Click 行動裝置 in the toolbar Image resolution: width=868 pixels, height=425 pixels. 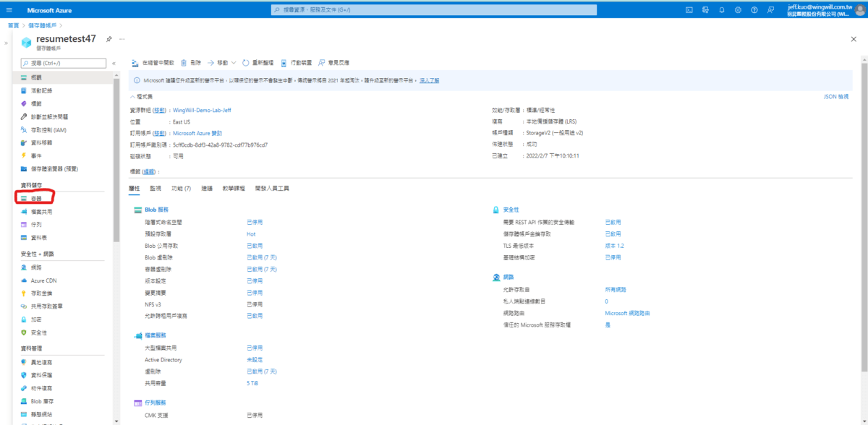point(297,63)
